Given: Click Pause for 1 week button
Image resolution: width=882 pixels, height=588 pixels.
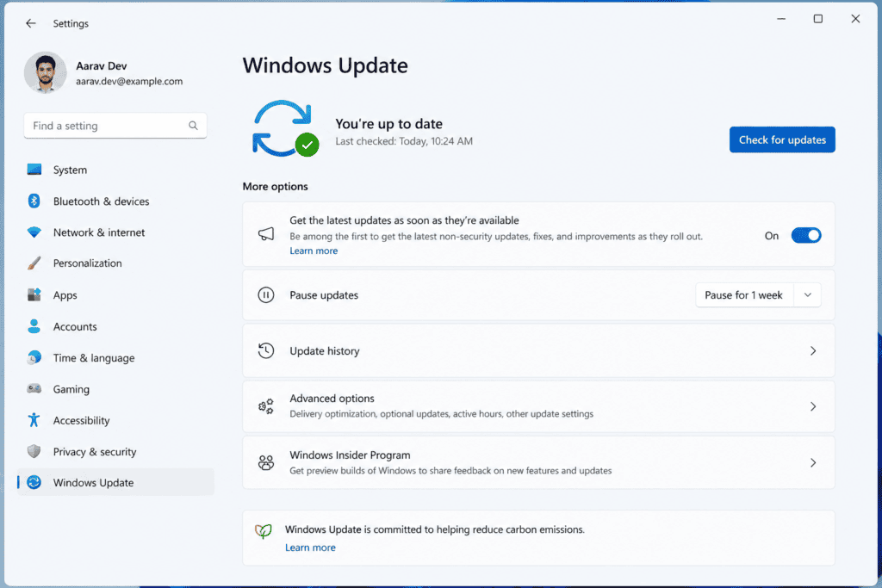Looking at the screenshot, I should point(743,295).
